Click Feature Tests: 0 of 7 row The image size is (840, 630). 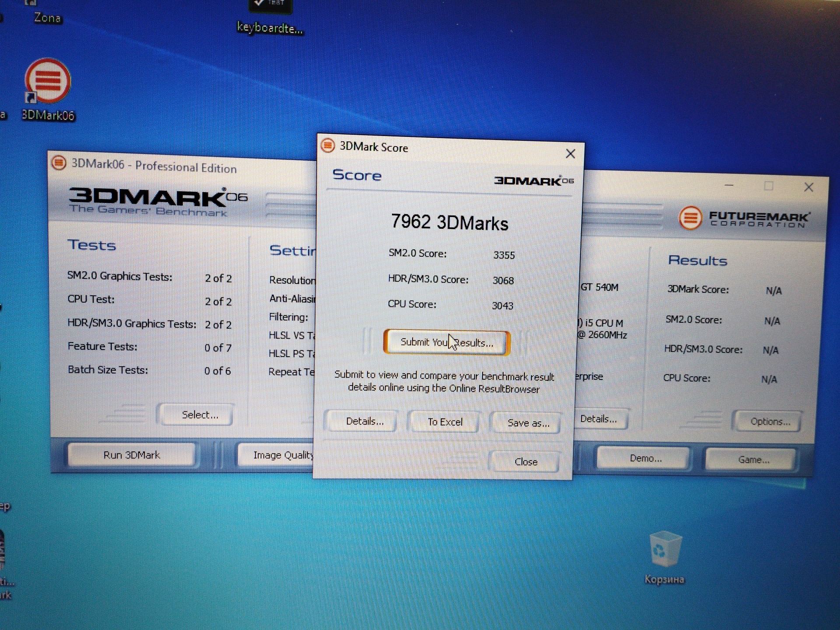(x=150, y=347)
